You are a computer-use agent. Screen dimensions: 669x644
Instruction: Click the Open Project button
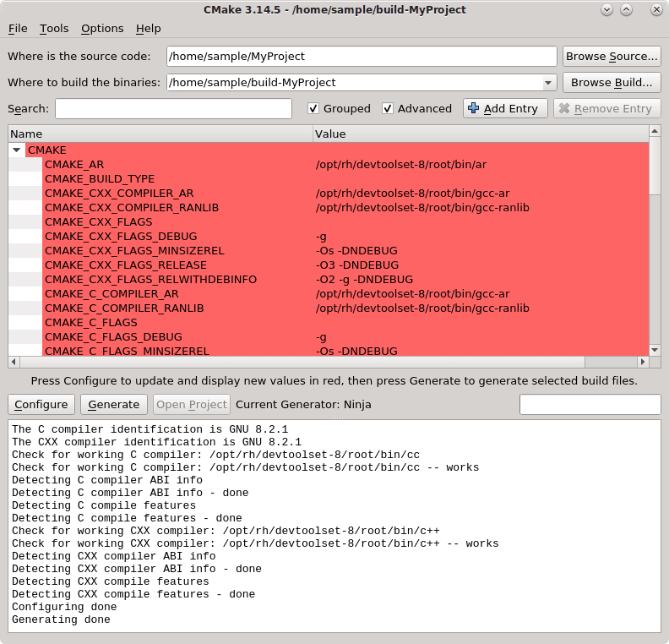[x=192, y=405]
